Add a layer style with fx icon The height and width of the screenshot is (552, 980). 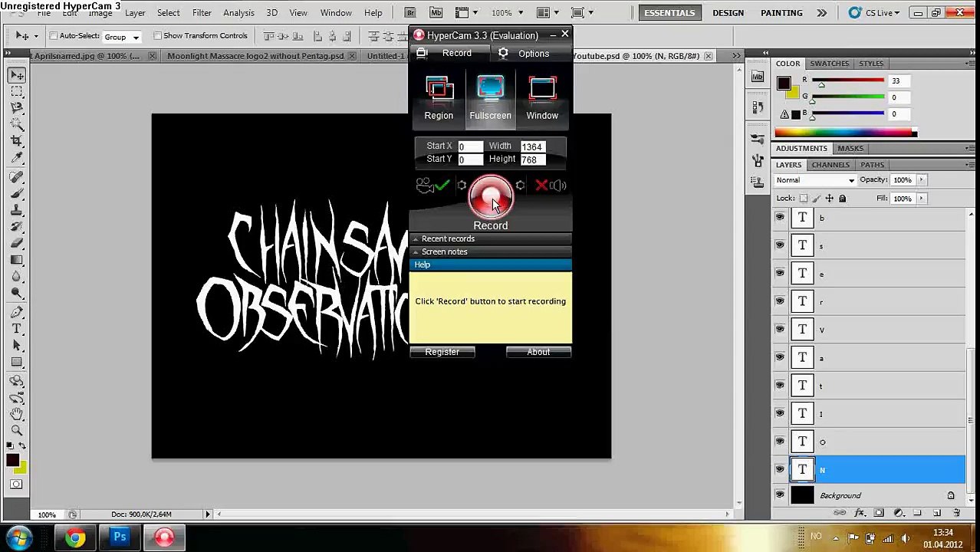pos(860,513)
